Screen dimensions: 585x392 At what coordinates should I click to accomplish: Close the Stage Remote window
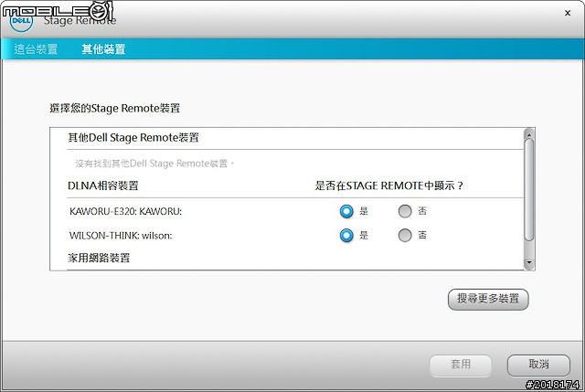[568, 13]
